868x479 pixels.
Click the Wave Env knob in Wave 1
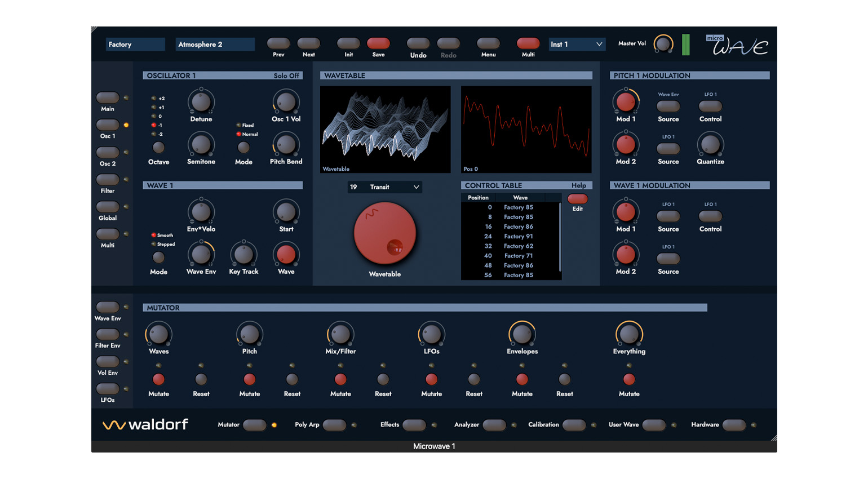coord(201,254)
